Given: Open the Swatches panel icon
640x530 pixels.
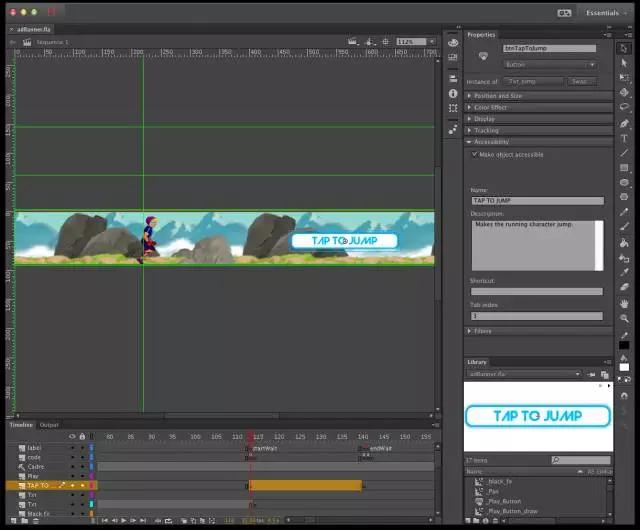Looking at the screenshot, I should point(453,58).
